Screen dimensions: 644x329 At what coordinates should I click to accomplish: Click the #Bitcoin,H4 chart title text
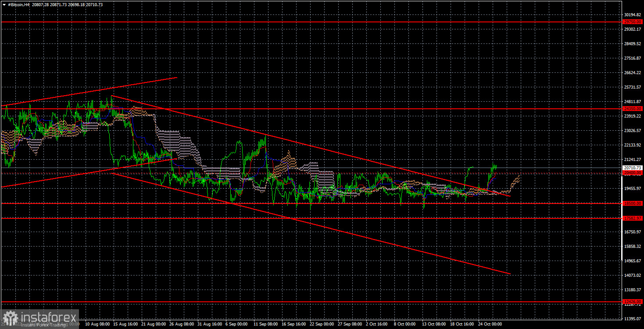(20, 4)
